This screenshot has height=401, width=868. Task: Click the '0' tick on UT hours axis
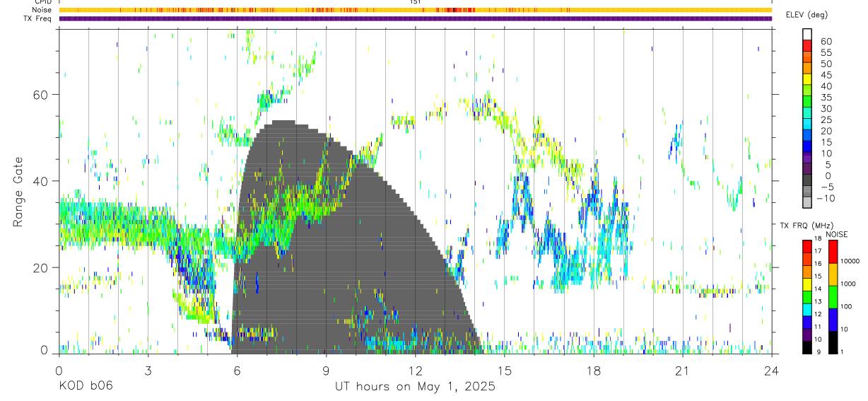(x=59, y=370)
